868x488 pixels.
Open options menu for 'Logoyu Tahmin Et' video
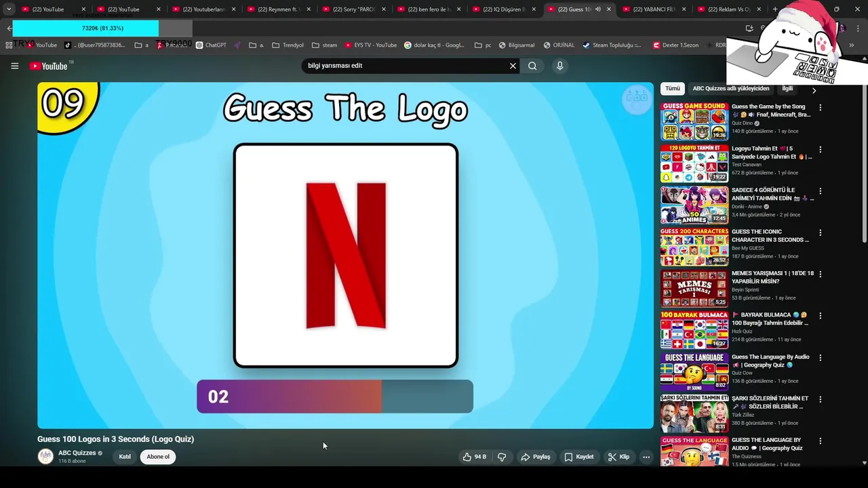tap(820, 149)
